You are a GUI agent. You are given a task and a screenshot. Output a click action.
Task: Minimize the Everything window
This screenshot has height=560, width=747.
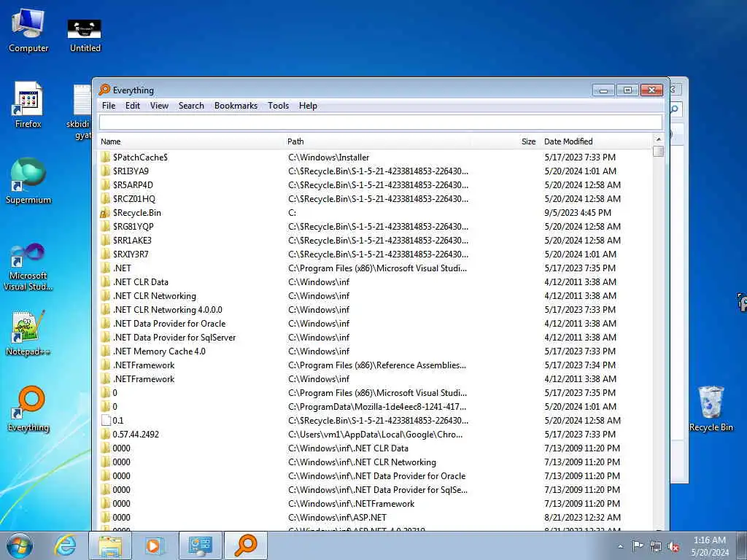click(x=603, y=90)
